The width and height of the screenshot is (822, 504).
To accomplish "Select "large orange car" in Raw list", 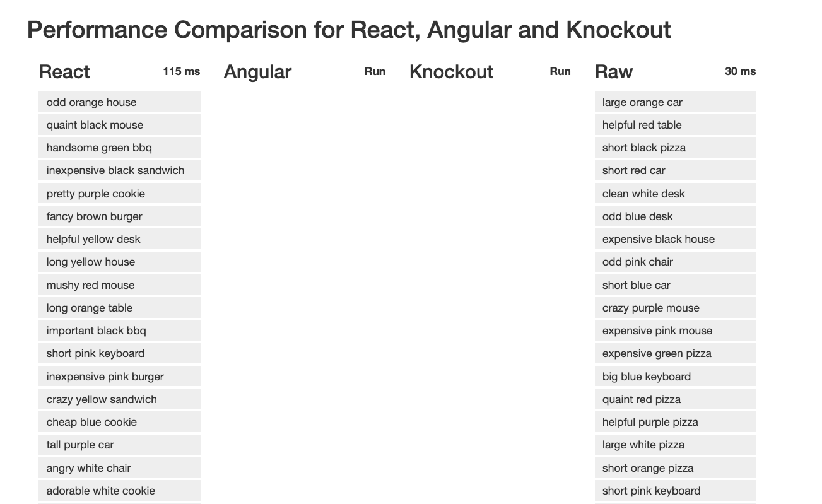I will (x=675, y=102).
